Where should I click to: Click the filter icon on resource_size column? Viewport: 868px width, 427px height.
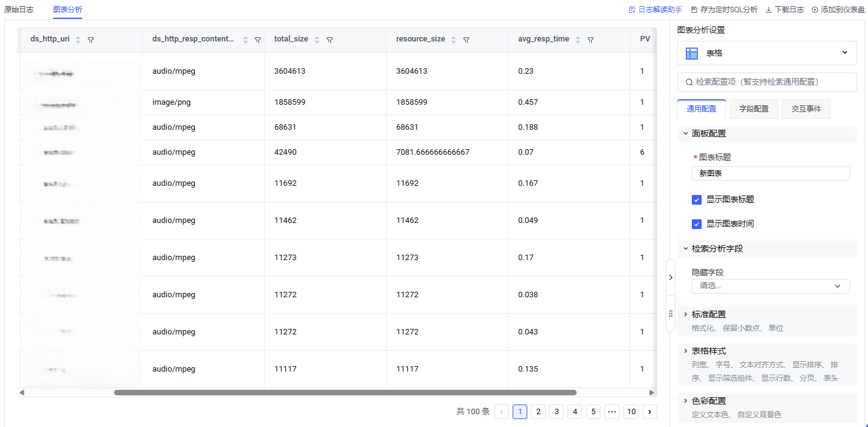[466, 40]
